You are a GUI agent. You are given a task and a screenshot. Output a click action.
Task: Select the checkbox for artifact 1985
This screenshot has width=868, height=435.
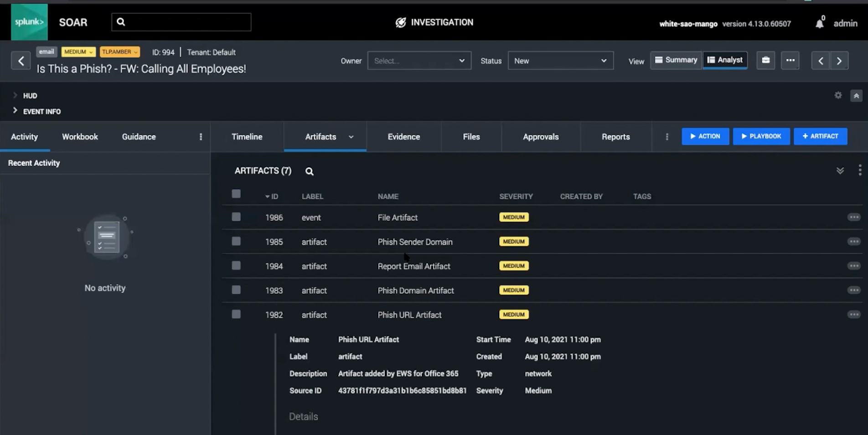[236, 241]
